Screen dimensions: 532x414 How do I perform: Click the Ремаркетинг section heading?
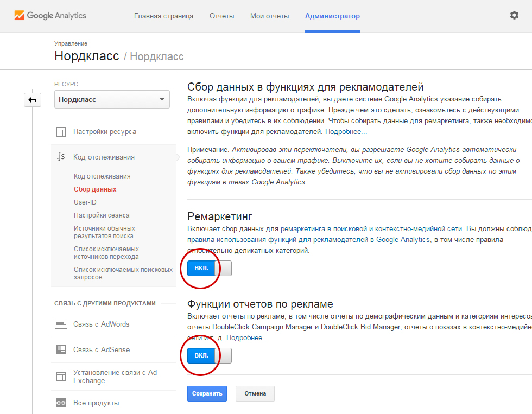220,216
